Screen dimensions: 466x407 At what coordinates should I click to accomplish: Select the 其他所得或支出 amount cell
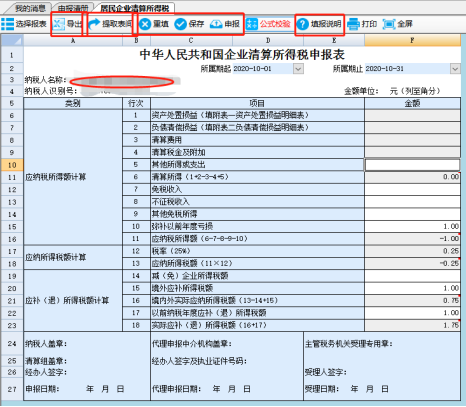pos(412,165)
